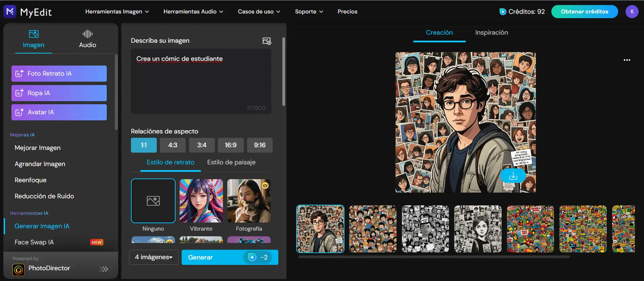The height and width of the screenshot is (281, 644).
Task: Open Face Swap IA tool
Action: 34,242
